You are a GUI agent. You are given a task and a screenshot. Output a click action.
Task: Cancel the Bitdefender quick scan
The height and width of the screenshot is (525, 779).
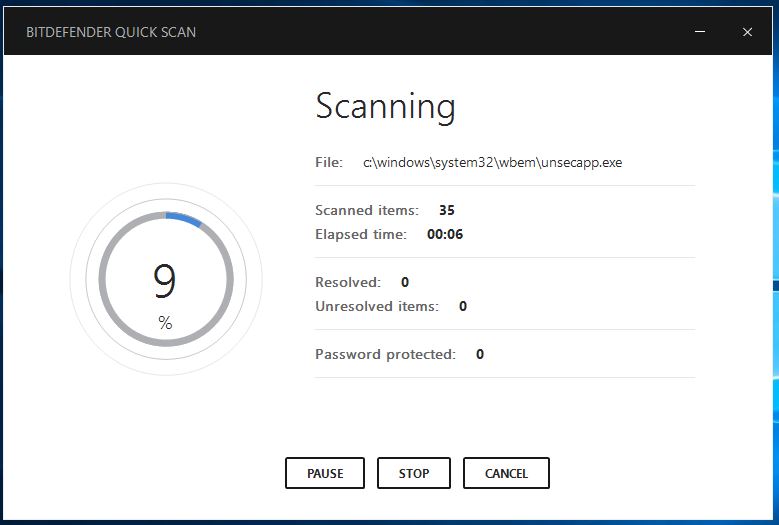pyautogui.click(x=506, y=473)
